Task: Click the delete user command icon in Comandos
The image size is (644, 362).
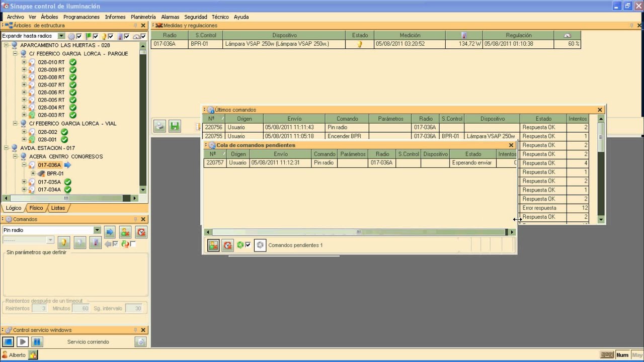Action: (126, 231)
